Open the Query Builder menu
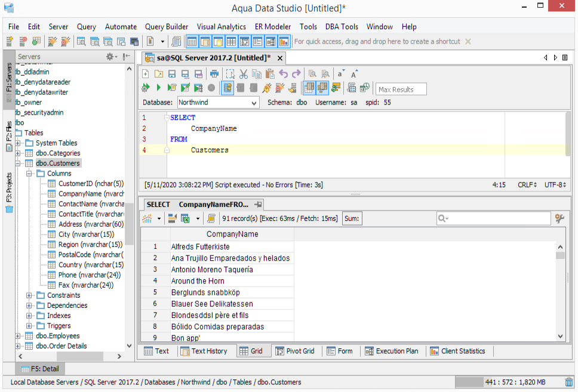Image resolution: width=578 pixels, height=392 pixels. 166,27
